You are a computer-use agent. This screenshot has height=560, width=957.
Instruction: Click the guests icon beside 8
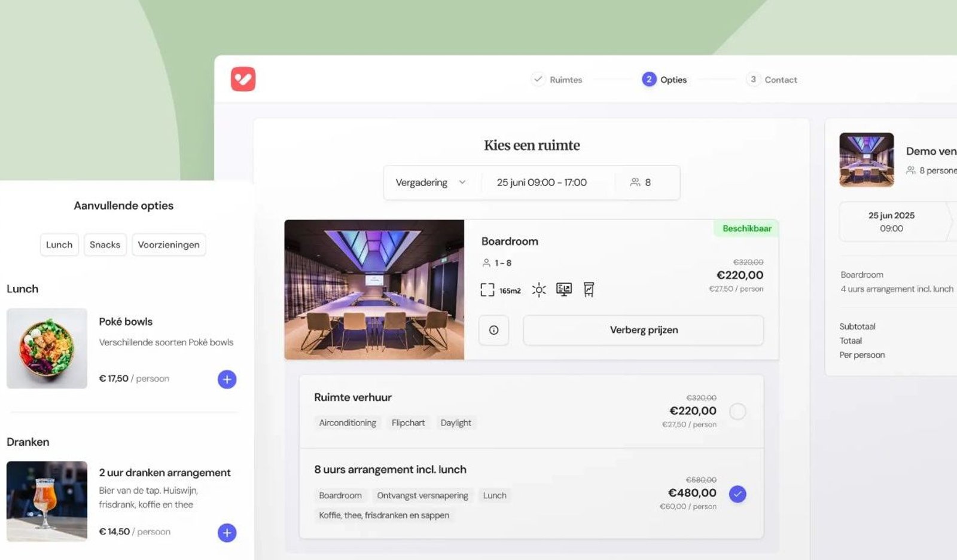click(x=635, y=182)
